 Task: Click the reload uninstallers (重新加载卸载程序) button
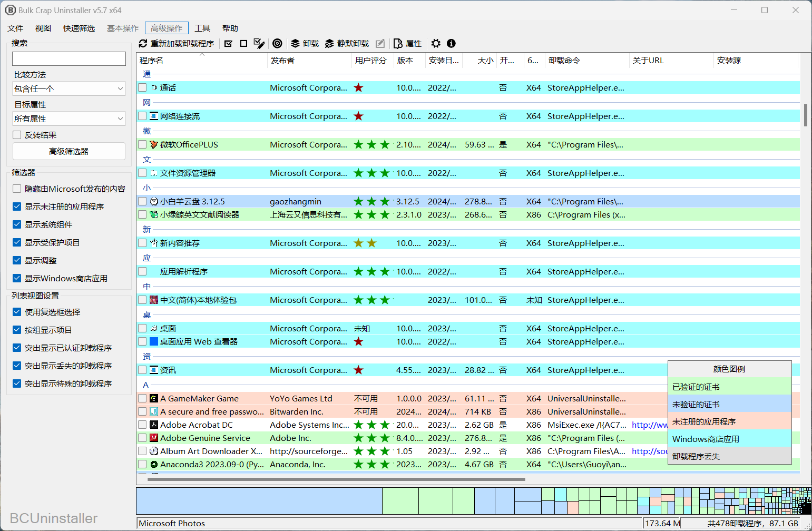(177, 43)
